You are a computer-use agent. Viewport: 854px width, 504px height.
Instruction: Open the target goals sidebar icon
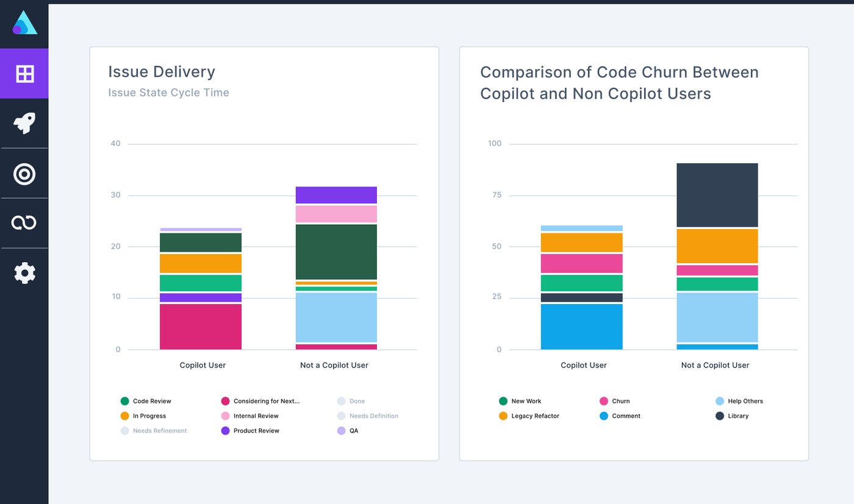click(24, 174)
